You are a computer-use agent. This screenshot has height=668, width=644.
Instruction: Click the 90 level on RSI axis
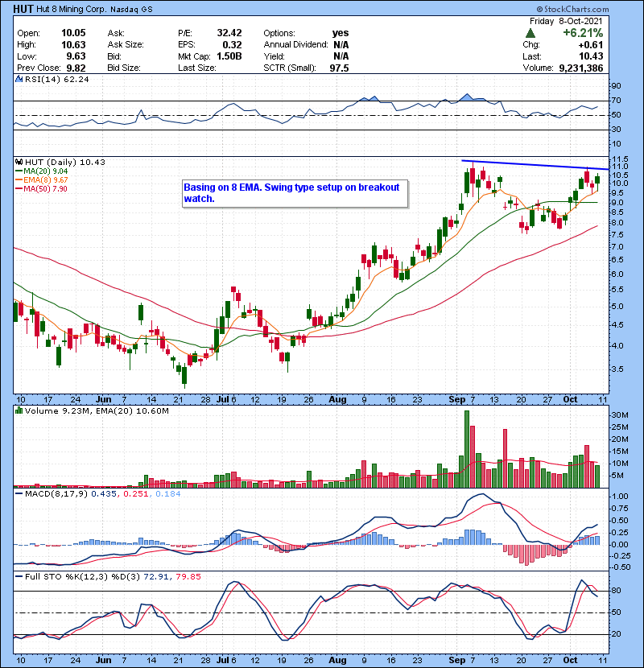[617, 86]
